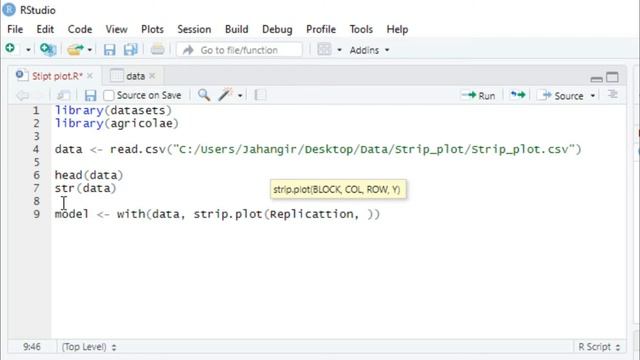Show script in new window icon

[x=63, y=96]
